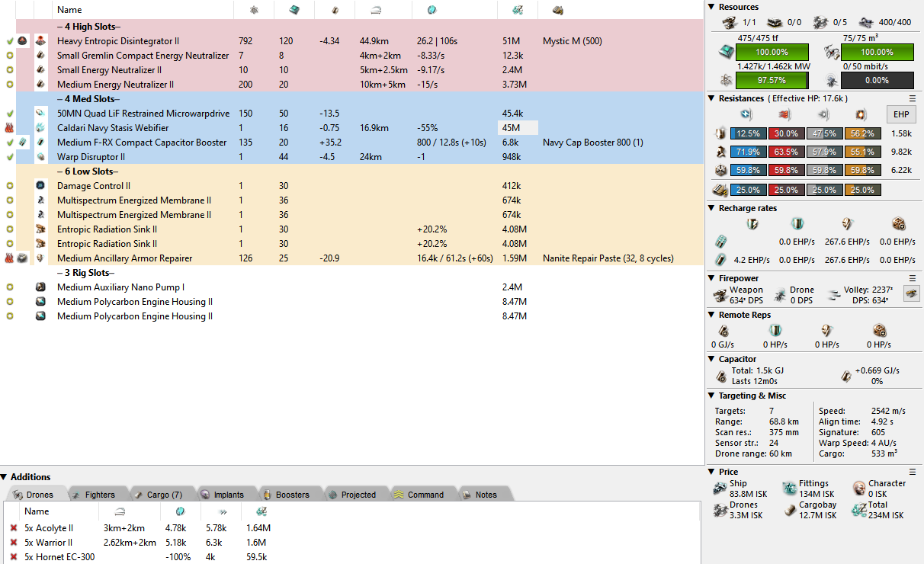Collapse the Resources panel

712,7
